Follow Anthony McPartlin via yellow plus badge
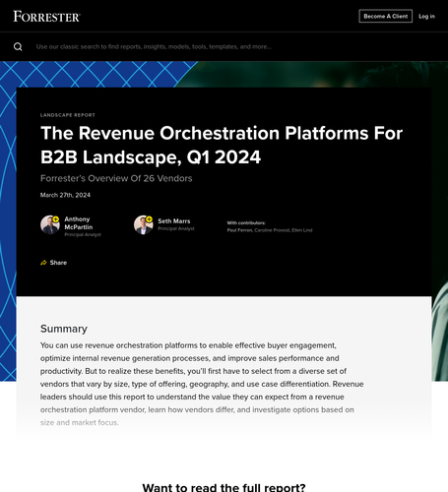This screenshot has width=448, height=492. coord(56,219)
